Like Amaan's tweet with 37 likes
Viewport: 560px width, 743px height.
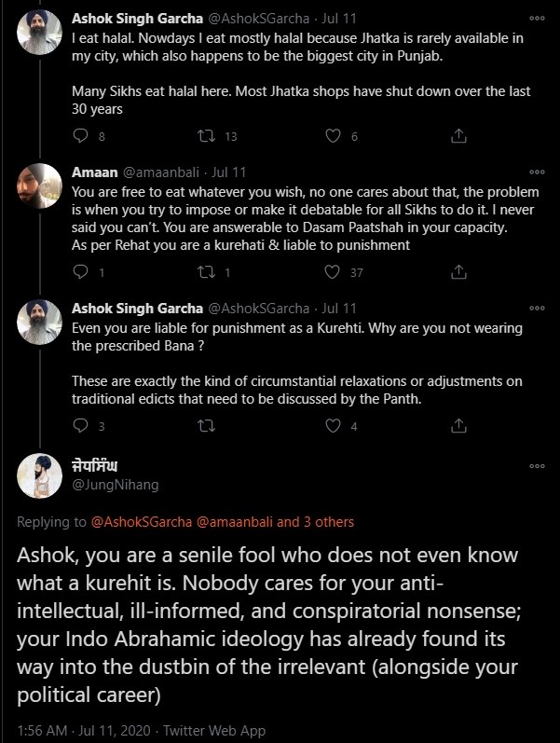[x=332, y=272]
